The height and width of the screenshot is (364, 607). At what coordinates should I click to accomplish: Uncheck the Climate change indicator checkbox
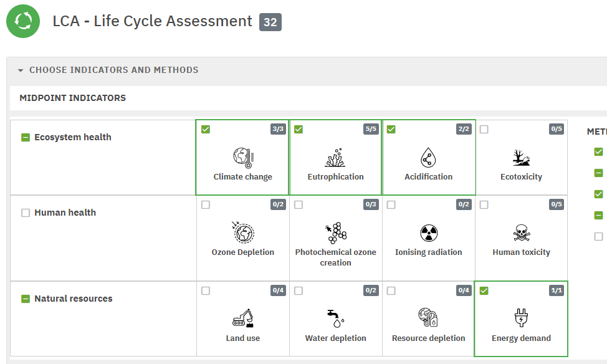(206, 130)
